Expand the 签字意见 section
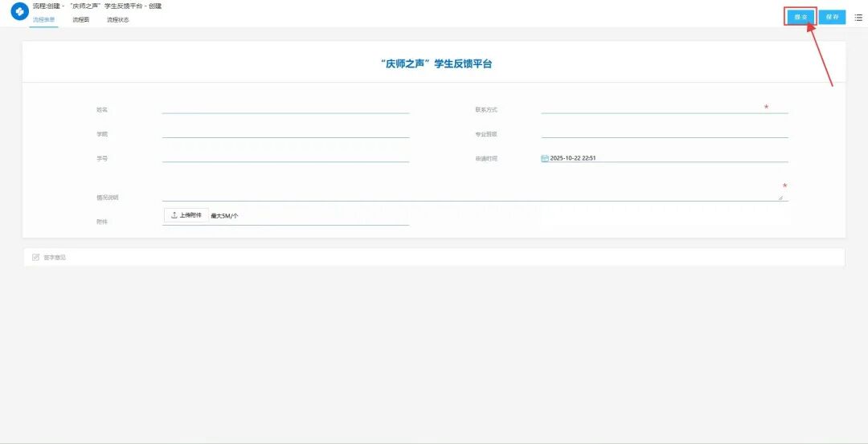Viewport: 868px width, 444px height. tap(434, 258)
